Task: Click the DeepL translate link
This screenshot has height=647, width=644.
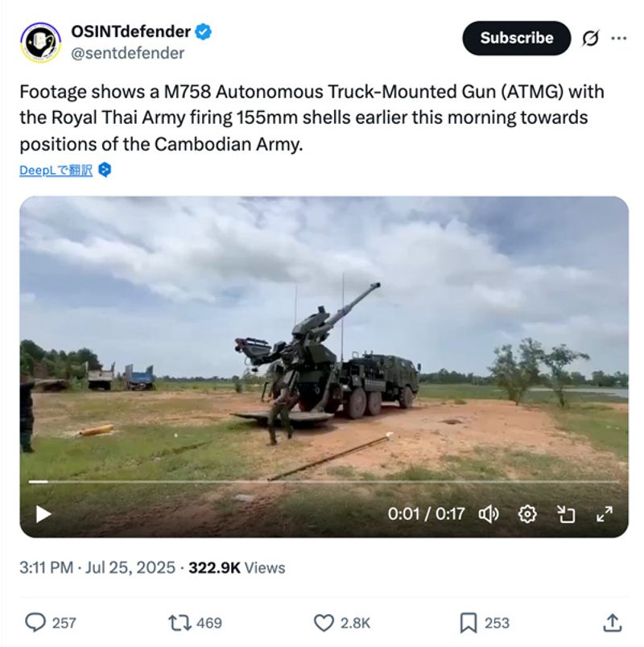Action: [56, 170]
